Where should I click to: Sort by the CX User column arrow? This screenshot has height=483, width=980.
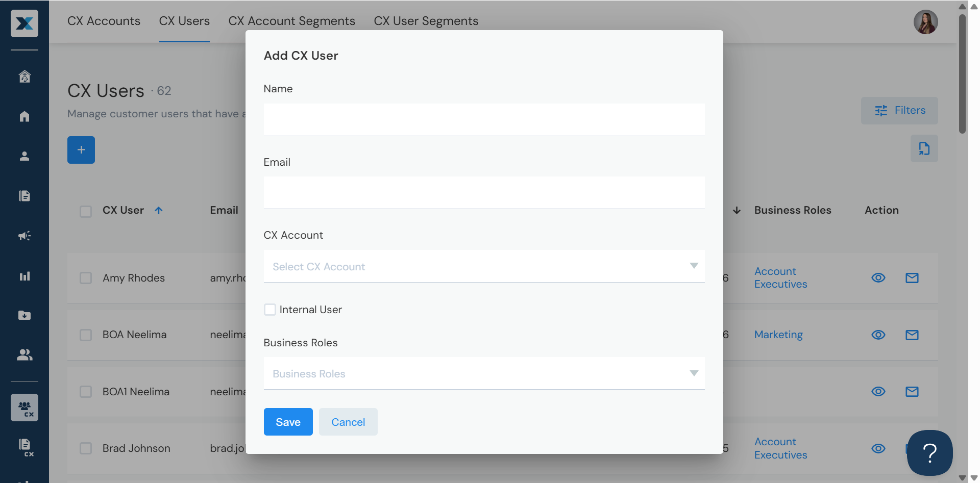[x=159, y=211]
